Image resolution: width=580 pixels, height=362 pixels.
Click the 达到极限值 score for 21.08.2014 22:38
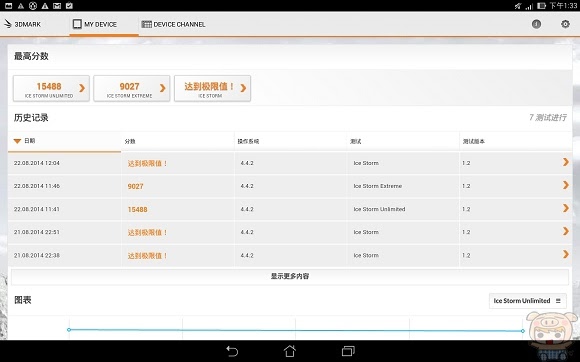147,256
